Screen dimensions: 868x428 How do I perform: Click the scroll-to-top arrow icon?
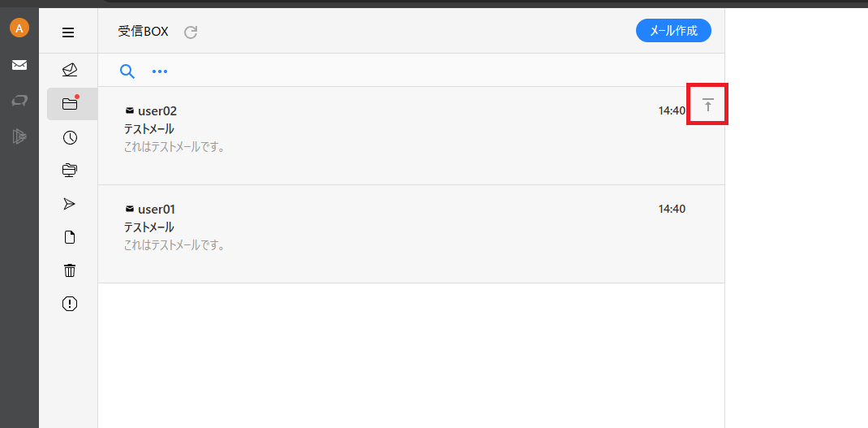[x=707, y=104]
